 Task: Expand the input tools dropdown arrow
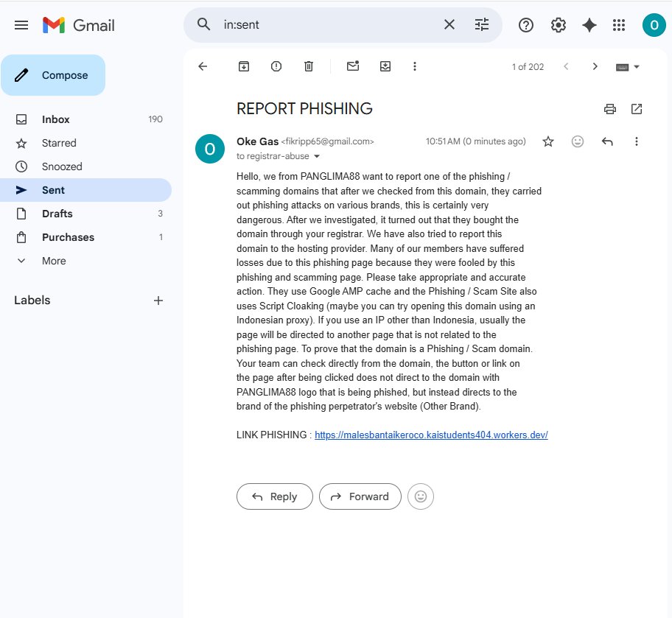637,67
